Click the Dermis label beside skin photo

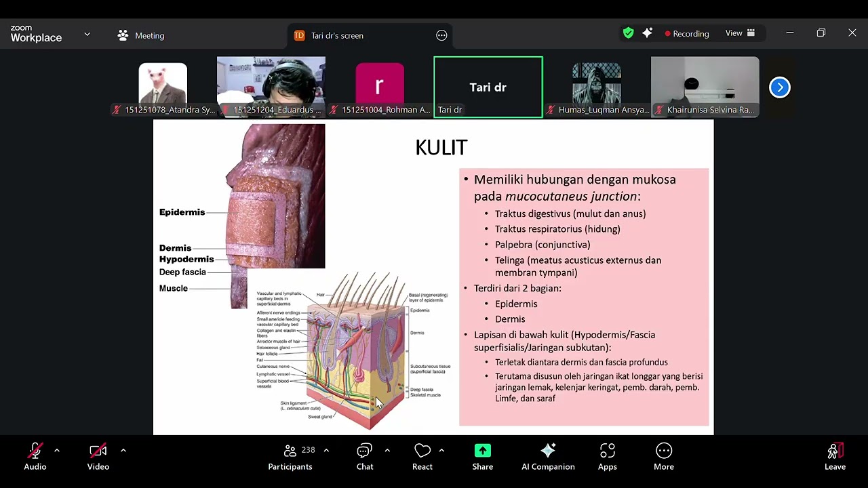(176, 248)
